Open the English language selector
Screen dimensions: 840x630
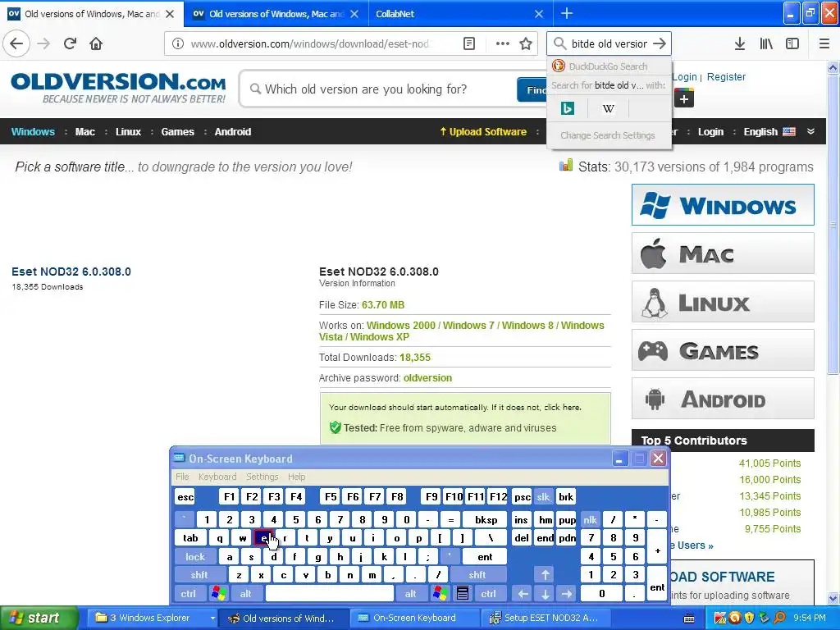click(769, 132)
